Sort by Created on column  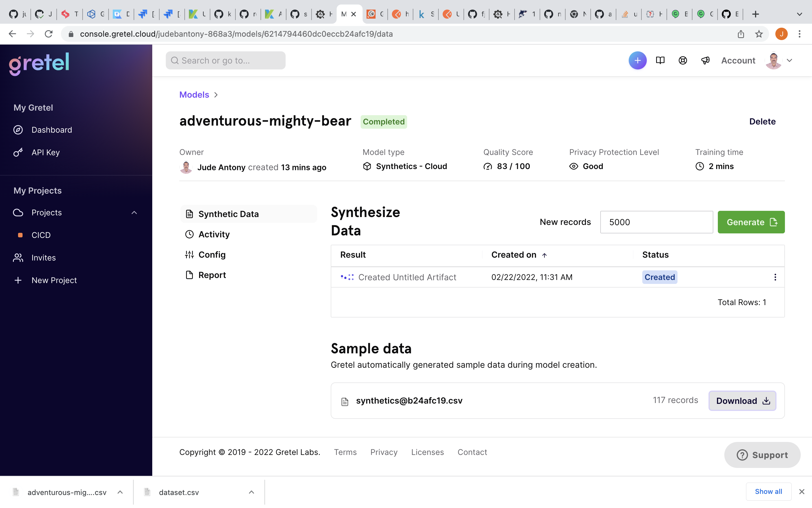coord(519,255)
